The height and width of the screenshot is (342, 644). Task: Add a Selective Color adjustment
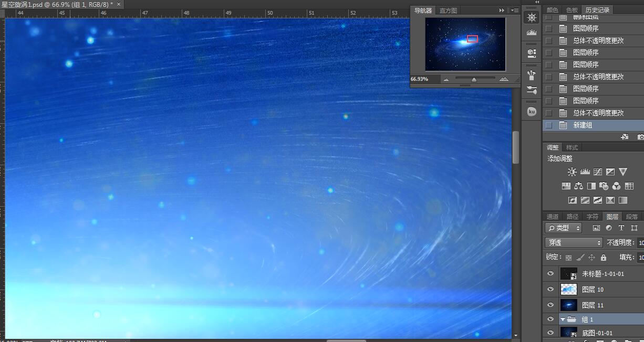tap(610, 200)
